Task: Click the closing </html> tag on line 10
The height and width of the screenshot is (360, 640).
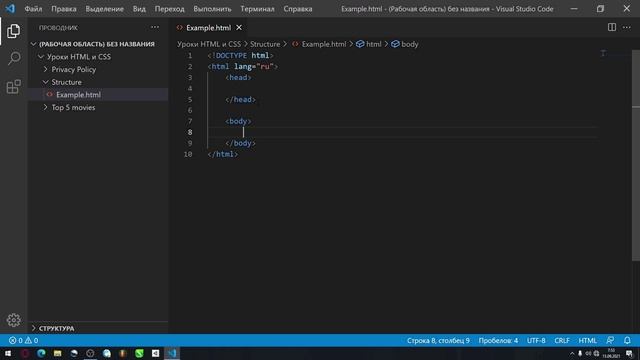Action: [222, 154]
